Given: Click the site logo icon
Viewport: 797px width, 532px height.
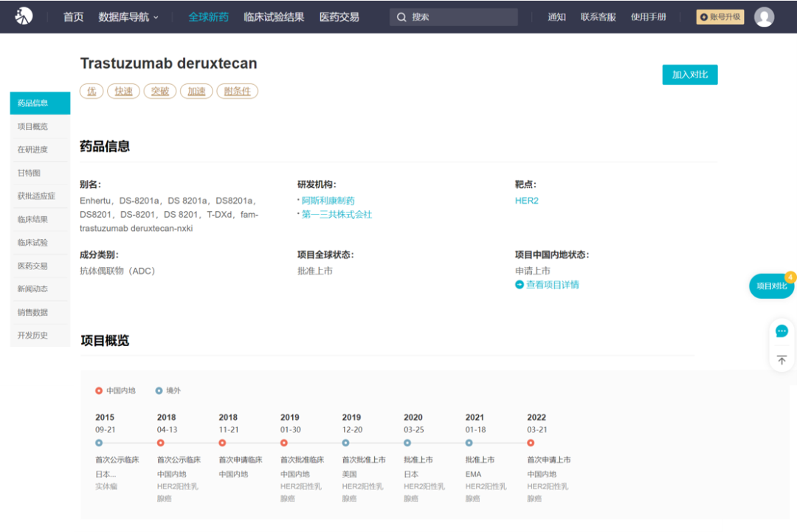Looking at the screenshot, I should [x=24, y=16].
